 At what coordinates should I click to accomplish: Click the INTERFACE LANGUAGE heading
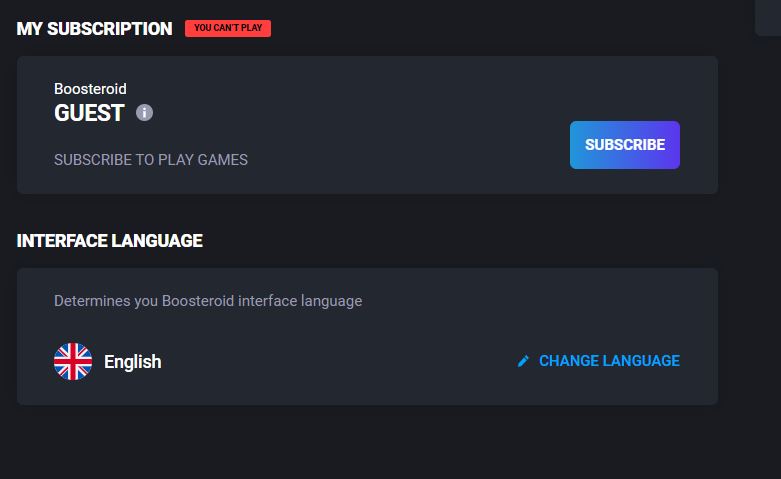[110, 241]
